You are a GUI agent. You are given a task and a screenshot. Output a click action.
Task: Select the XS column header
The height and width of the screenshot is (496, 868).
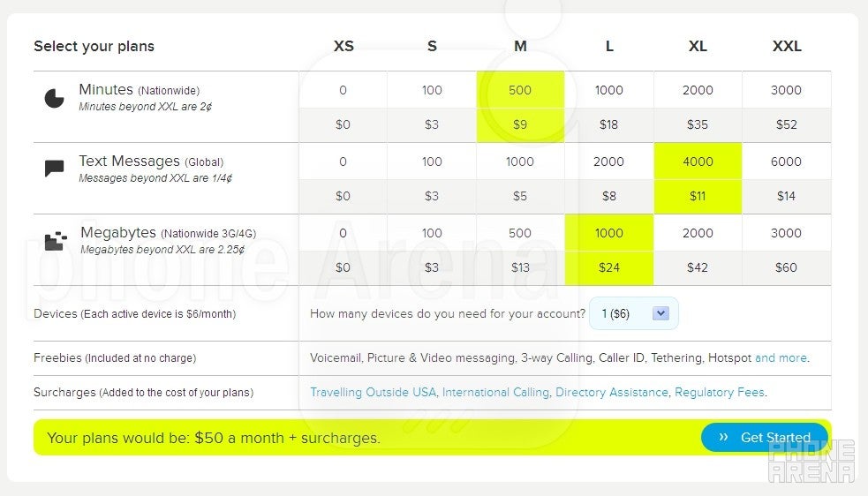(343, 46)
